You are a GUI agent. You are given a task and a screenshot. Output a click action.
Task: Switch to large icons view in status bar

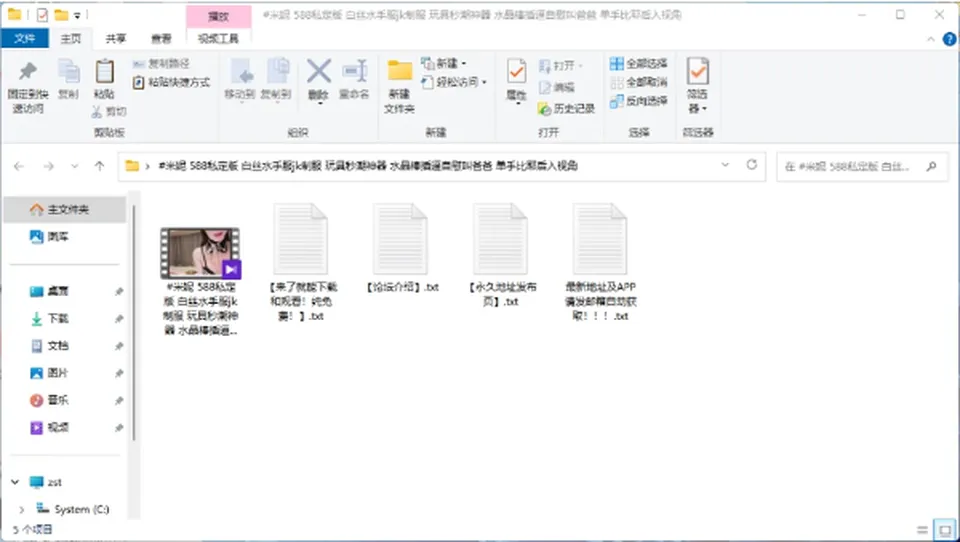point(945,530)
